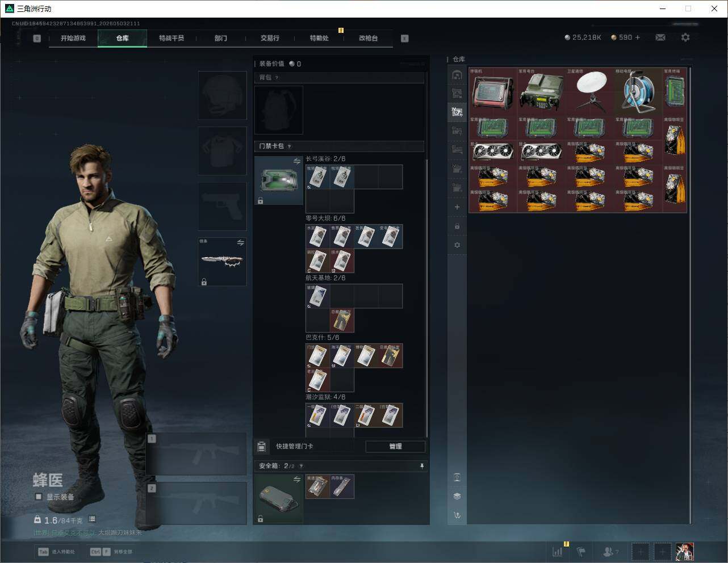Open the 特勤处 tab

click(x=319, y=38)
